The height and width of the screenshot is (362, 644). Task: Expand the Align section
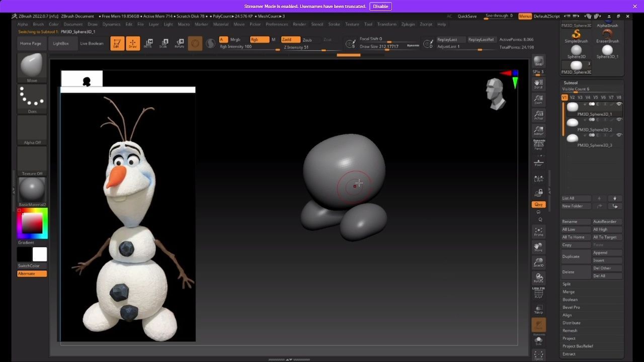pos(567,315)
